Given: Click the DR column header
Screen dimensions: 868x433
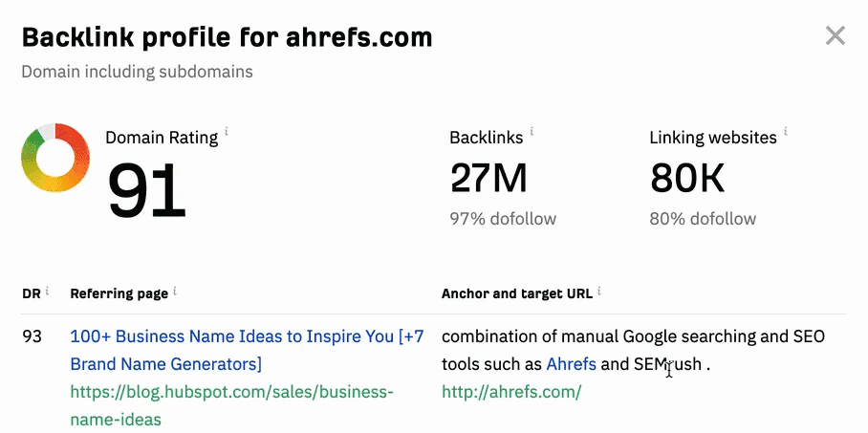Looking at the screenshot, I should click(x=31, y=293).
